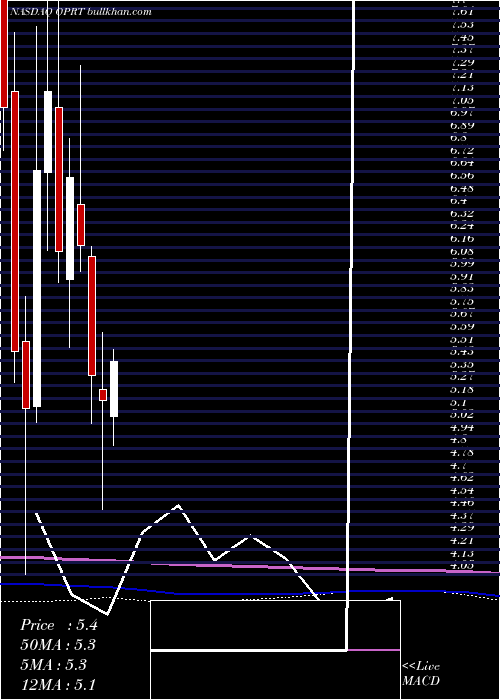
Task: Click the 4.13 price axis label
Action: (462, 554)
